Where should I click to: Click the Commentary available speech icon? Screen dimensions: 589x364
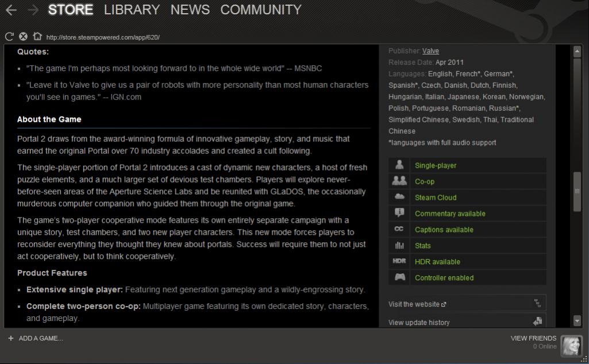399,213
